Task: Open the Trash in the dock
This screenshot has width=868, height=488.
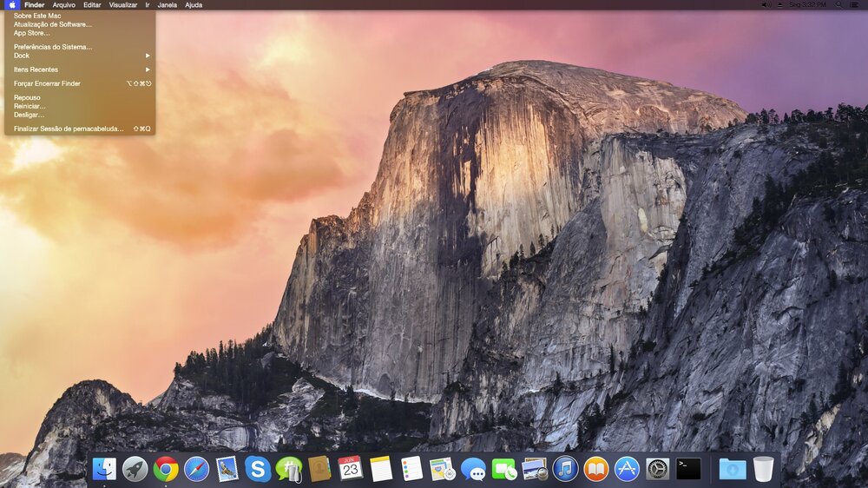Action: tap(763, 469)
